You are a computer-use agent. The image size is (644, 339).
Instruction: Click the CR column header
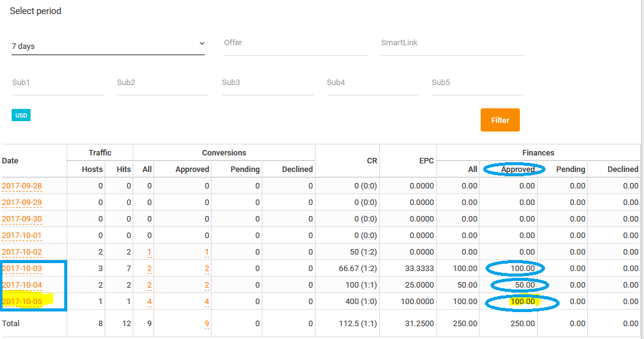[x=372, y=161]
